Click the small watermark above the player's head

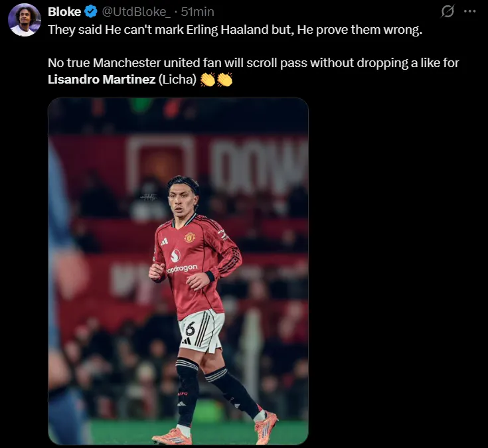148,197
